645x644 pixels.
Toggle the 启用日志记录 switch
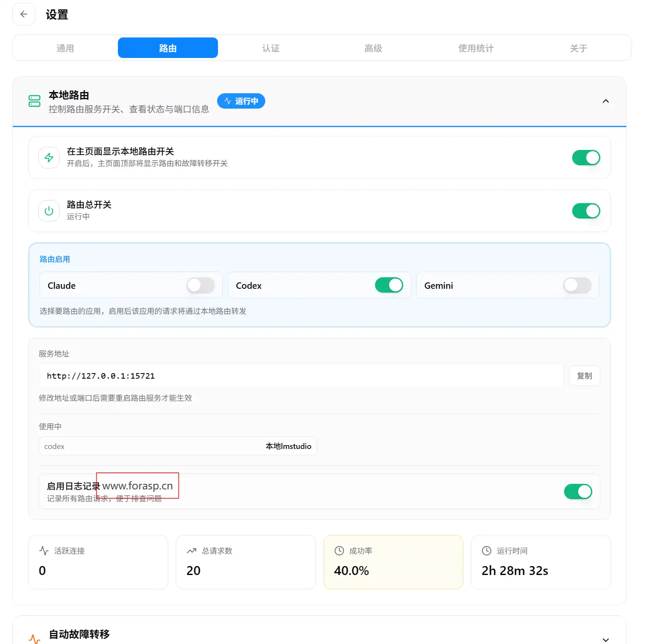pyautogui.click(x=578, y=492)
